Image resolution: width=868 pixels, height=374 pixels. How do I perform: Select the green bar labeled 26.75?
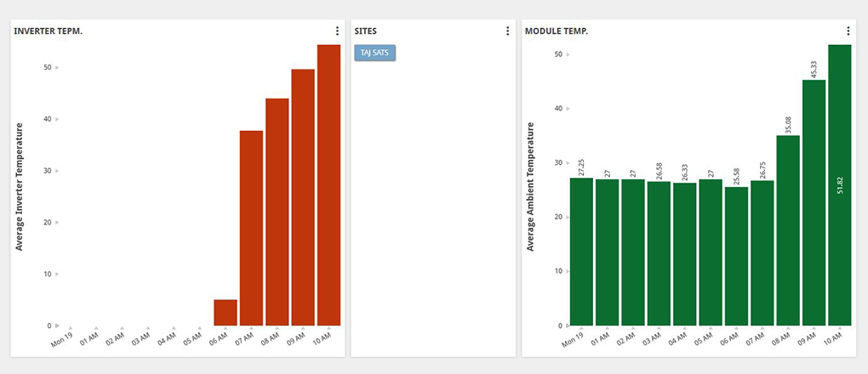pos(762,253)
